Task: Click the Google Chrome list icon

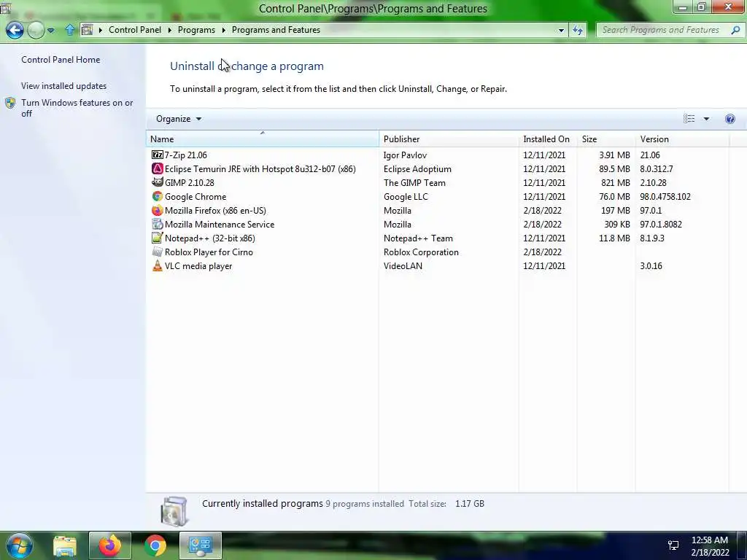Action: point(158,196)
